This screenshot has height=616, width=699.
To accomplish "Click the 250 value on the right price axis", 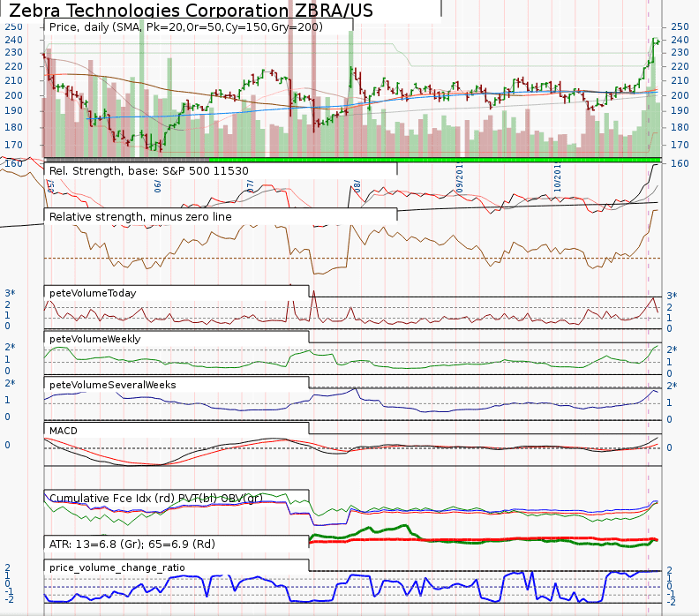I will point(680,26).
